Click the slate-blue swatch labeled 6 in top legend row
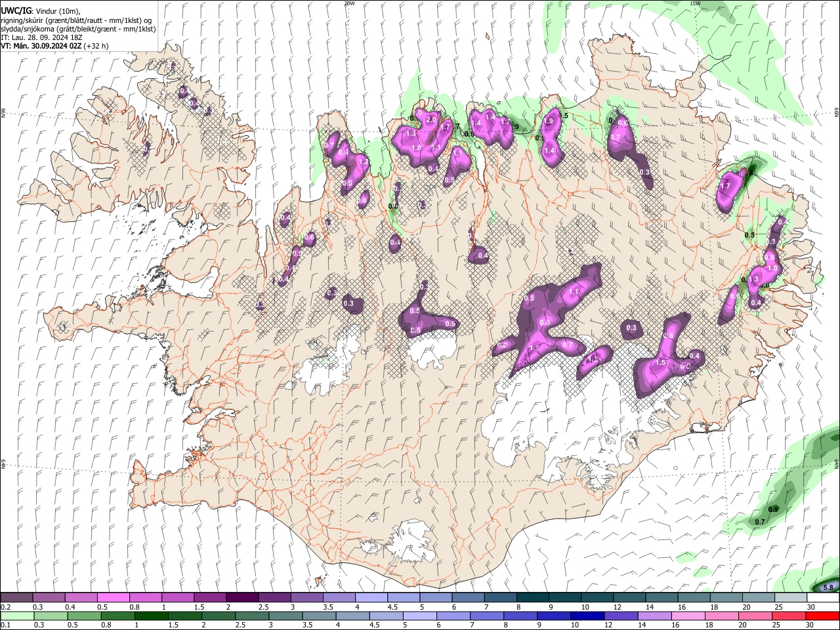Viewport: 840px width, 630px height. (468, 598)
